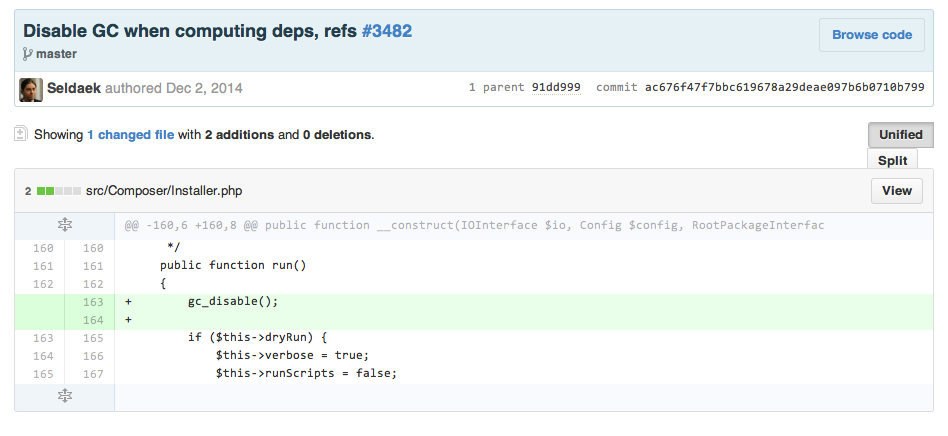The height and width of the screenshot is (436, 948).
Task: Click Seldaek's avatar thumbnail
Action: pyautogui.click(x=31, y=89)
